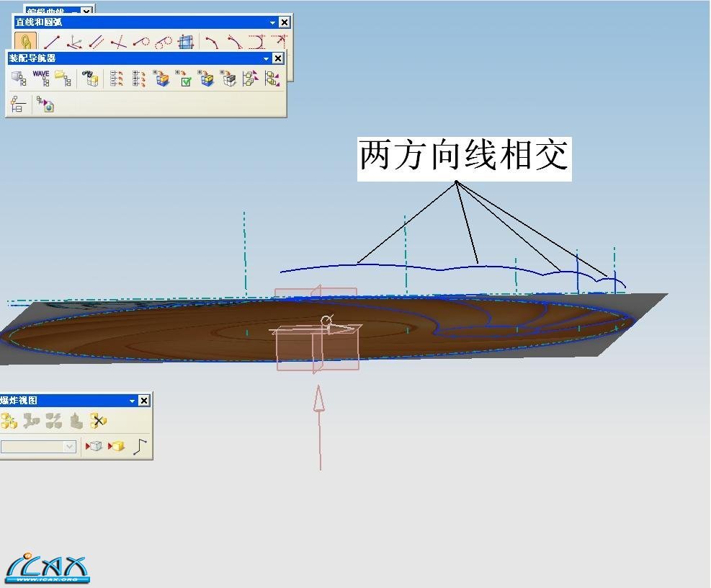Click the greyed Auto-explode Components icon
Viewport: 711px width, 588px height.
53,421
